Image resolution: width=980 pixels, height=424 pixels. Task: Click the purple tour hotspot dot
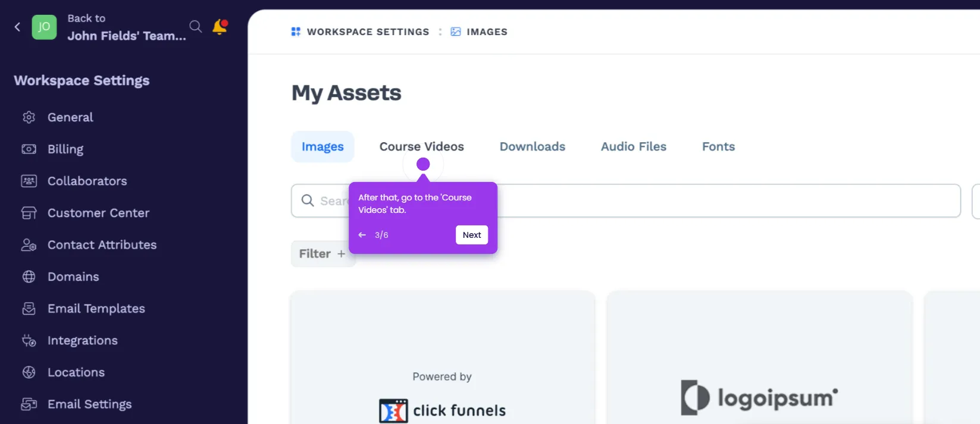point(423,164)
